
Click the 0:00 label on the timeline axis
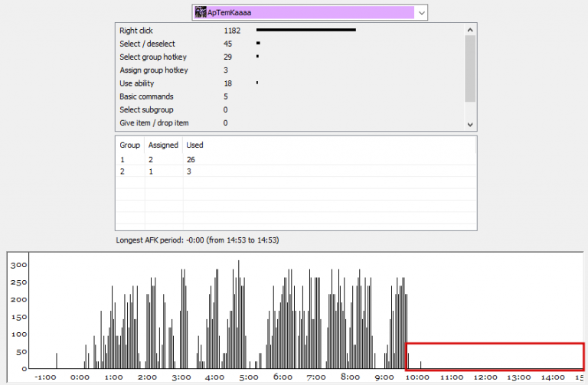pos(80,377)
